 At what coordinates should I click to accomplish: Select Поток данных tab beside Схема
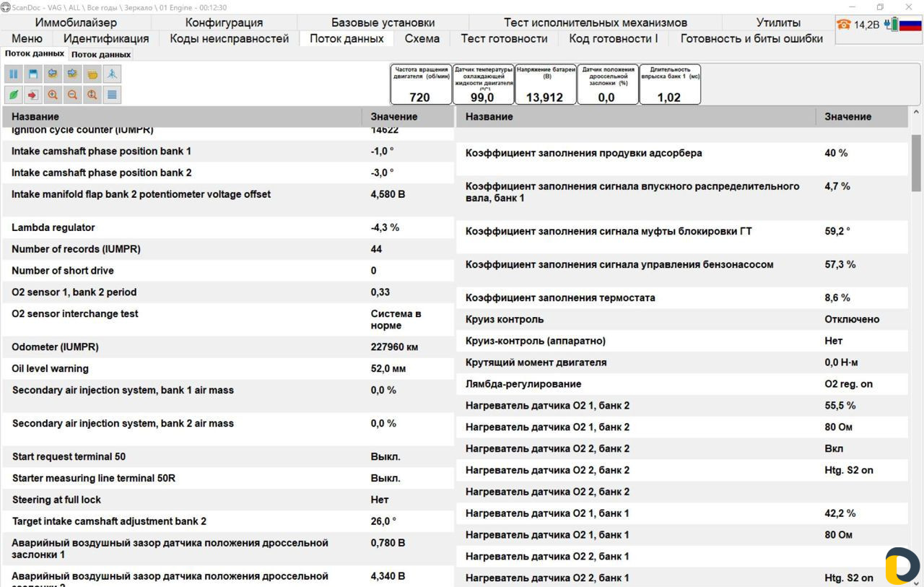(x=346, y=38)
